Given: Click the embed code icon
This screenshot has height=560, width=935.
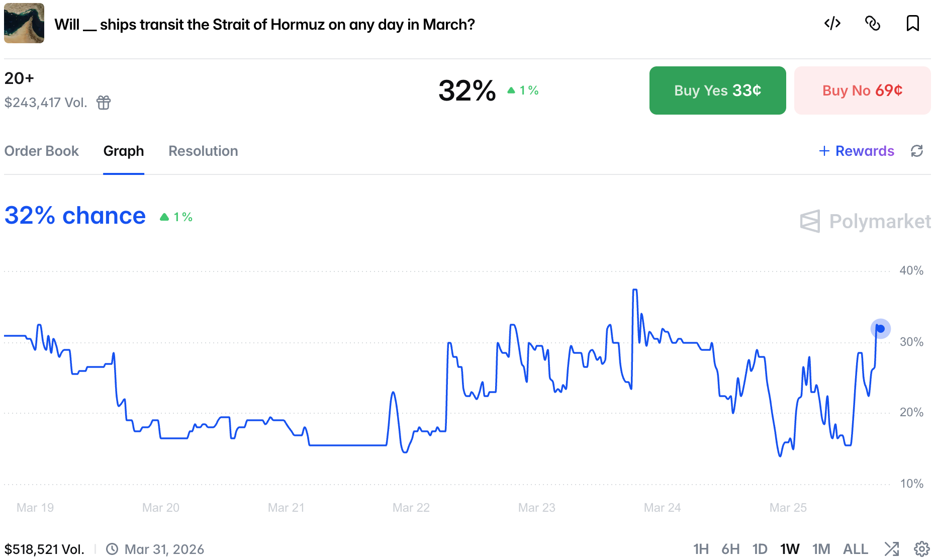Looking at the screenshot, I should [832, 24].
